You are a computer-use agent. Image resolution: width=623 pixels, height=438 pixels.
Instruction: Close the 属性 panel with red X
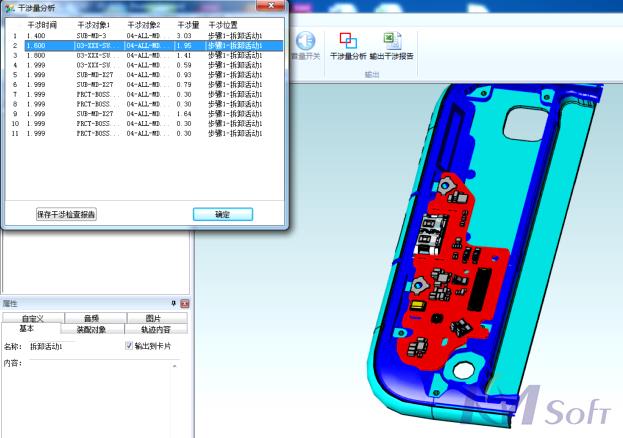185,303
